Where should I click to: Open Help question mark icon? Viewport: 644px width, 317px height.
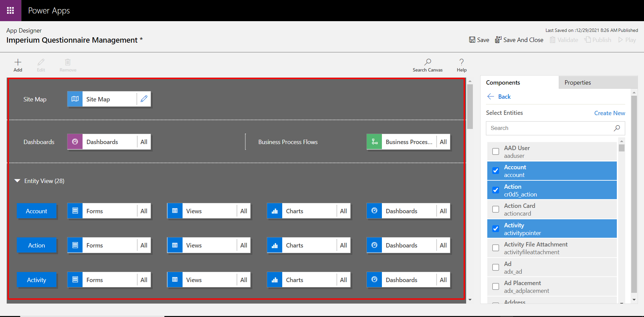point(461,62)
